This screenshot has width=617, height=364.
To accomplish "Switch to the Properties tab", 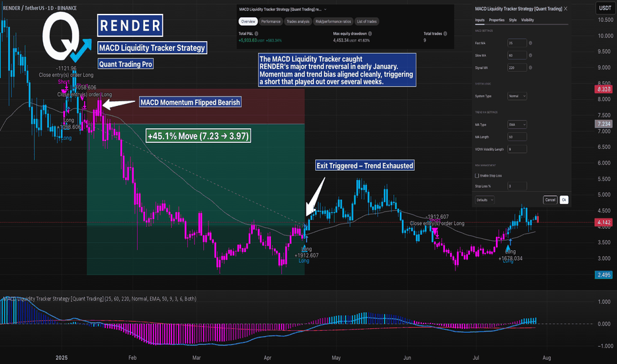I will pyautogui.click(x=497, y=20).
